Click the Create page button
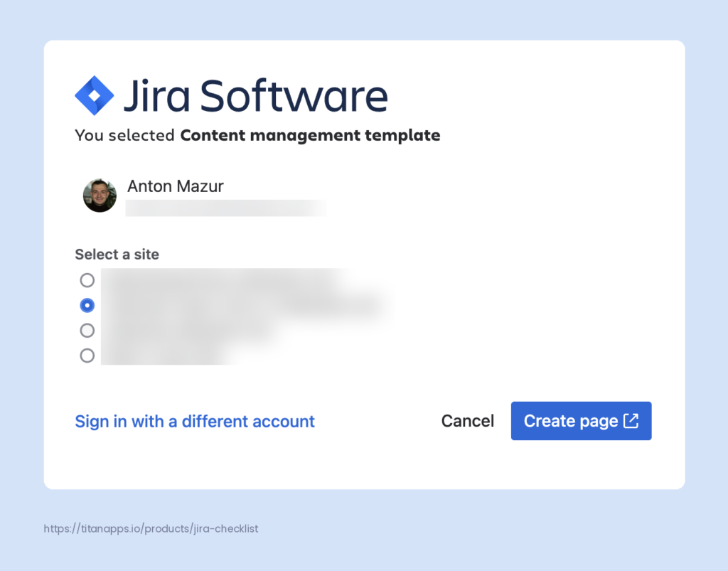 tap(582, 420)
